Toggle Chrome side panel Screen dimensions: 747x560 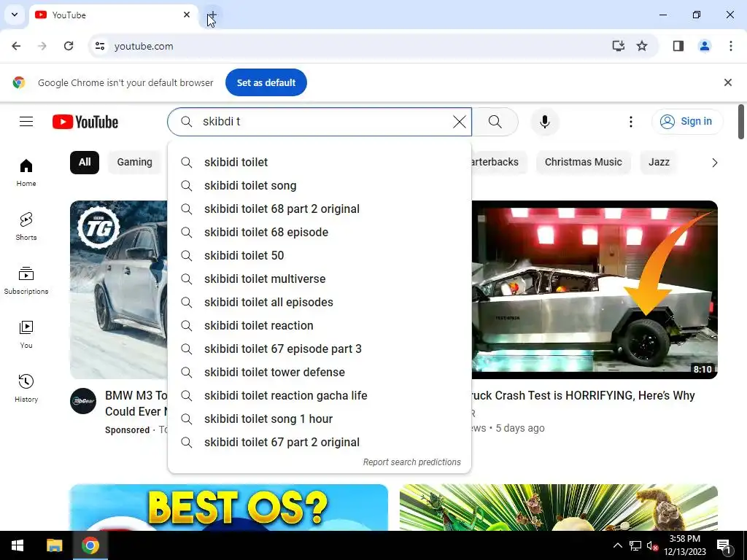678,46
